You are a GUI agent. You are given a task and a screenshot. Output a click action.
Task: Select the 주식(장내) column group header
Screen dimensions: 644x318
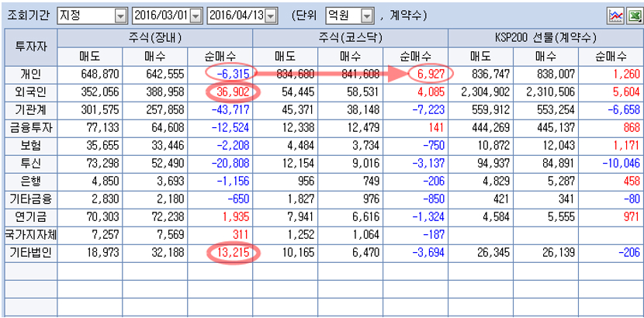pos(155,38)
